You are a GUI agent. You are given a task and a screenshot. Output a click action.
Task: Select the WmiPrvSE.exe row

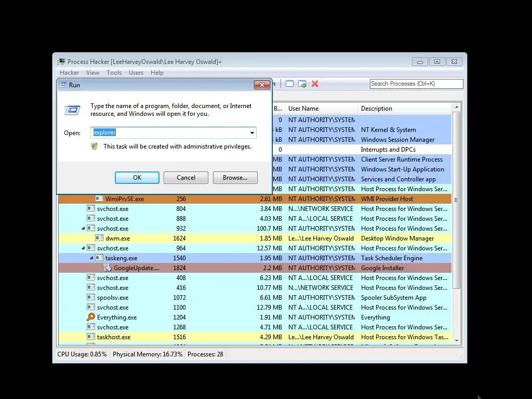point(255,199)
